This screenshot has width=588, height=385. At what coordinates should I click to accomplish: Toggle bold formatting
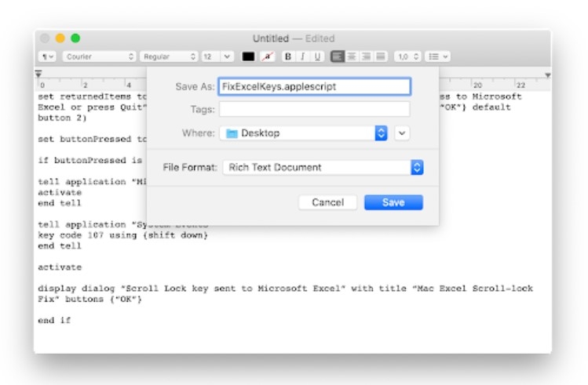[288, 56]
